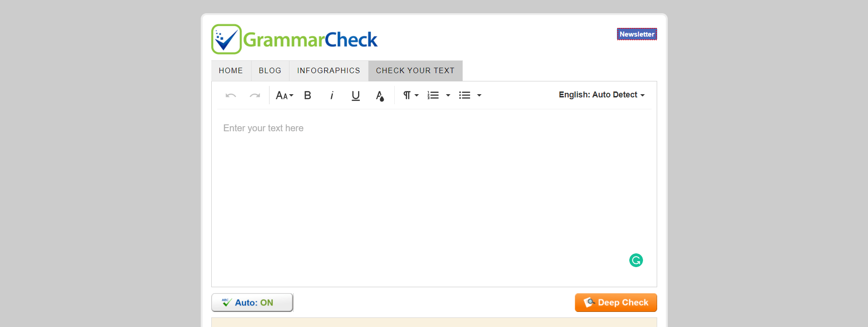Image resolution: width=868 pixels, height=327 pixels.
Task: Open the text color picker
Action: [x=380, y=95]
